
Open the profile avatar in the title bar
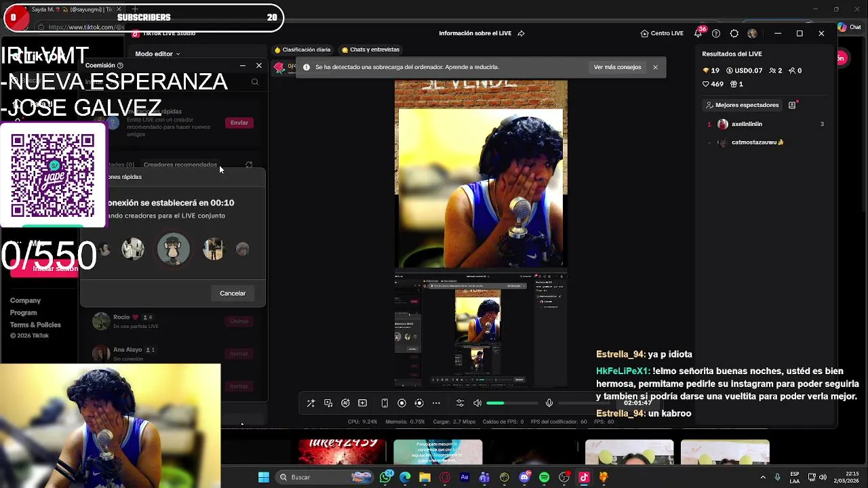point(752,33)
